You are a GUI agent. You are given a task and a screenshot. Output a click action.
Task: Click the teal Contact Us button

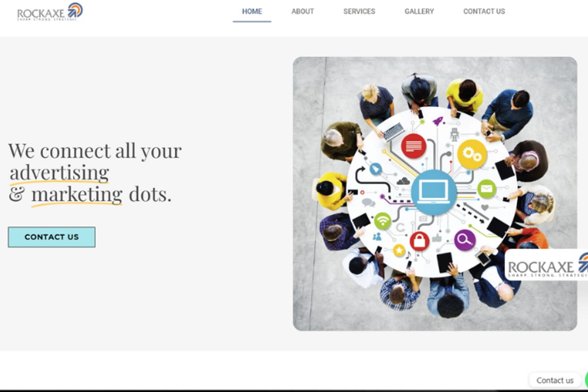pos(51,237)
